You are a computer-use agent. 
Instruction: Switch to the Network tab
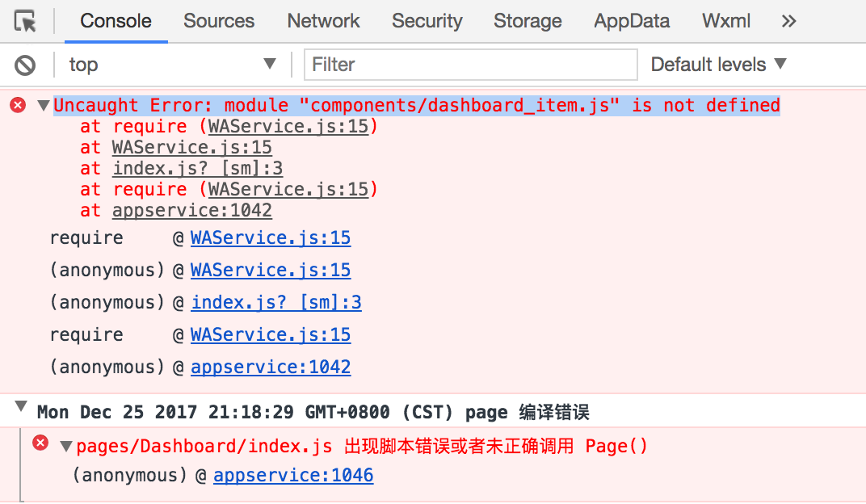[x=322, y=21]
